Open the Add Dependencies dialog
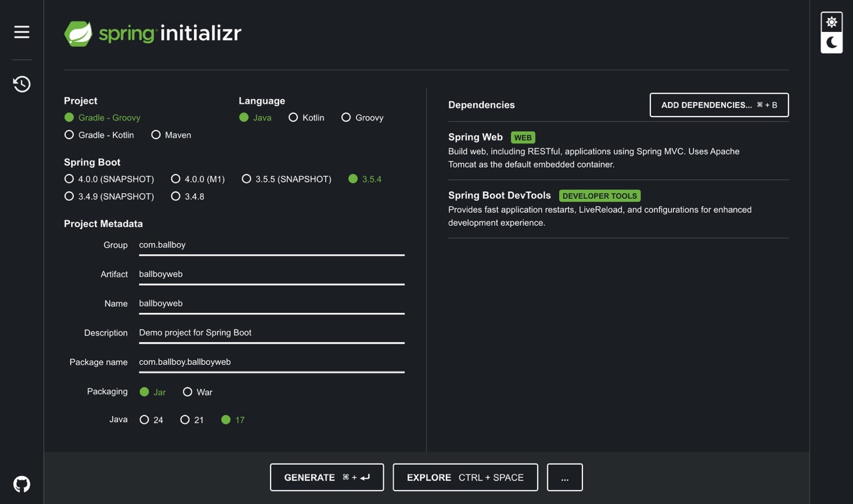Viewport: 853px width, 504px height. 718,105
